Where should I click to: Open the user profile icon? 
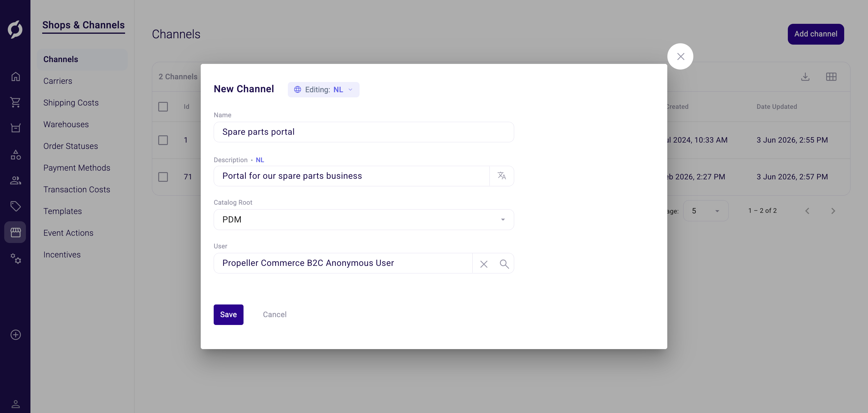click(15, 404)
